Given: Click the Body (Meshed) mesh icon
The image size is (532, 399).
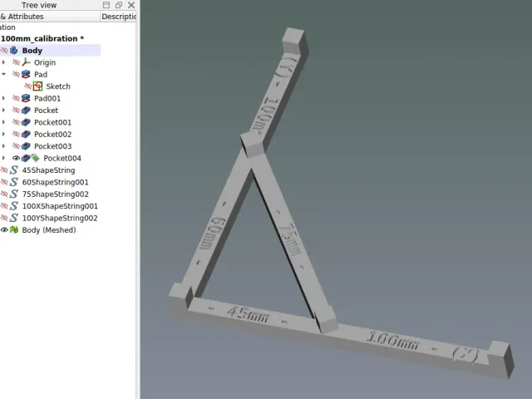Looking at the screenshot, I should point(14,230).
